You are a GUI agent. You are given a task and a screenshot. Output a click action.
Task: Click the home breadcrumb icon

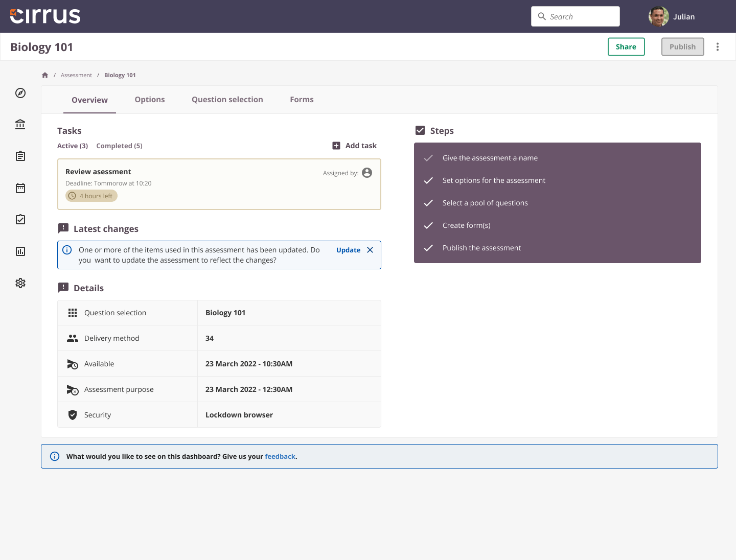click(44, 75)
